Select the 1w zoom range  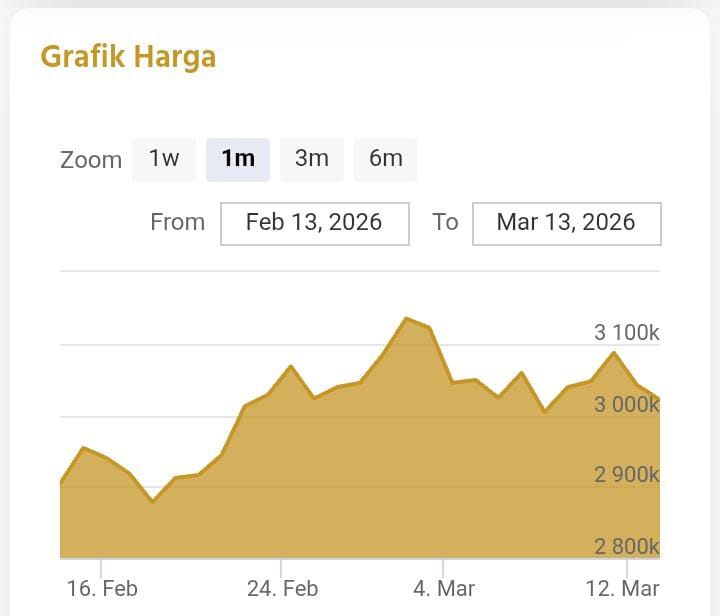click(164, 159)
